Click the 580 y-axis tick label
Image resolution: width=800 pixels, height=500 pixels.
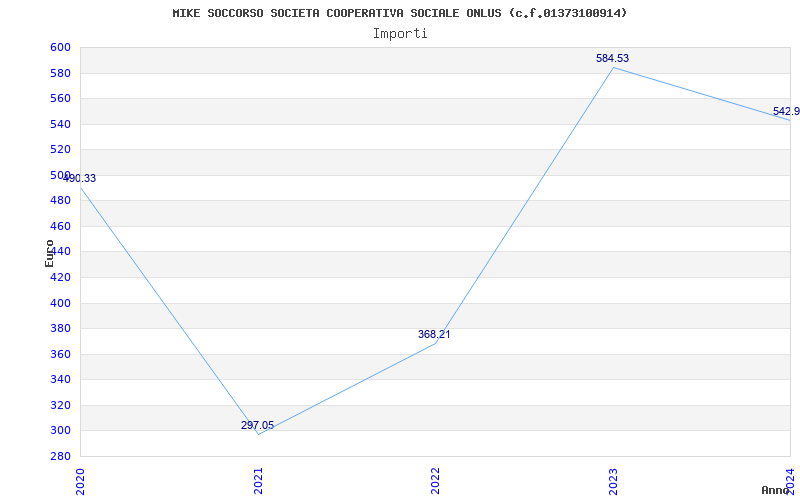tap(60, 73)
